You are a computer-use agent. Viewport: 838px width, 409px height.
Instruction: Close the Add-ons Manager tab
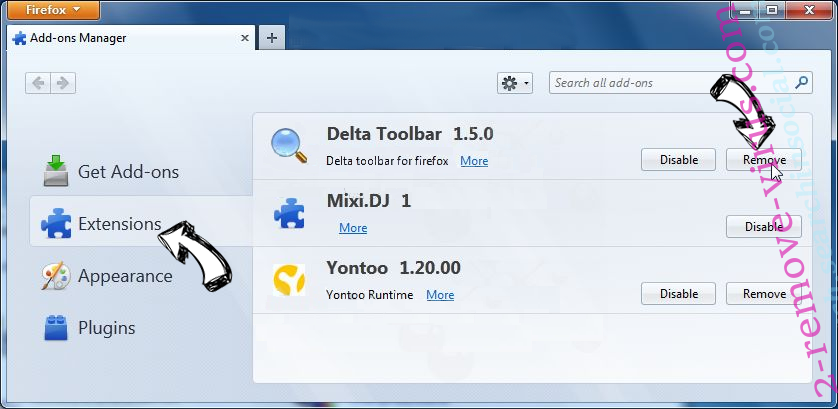(x=244, y=38)
